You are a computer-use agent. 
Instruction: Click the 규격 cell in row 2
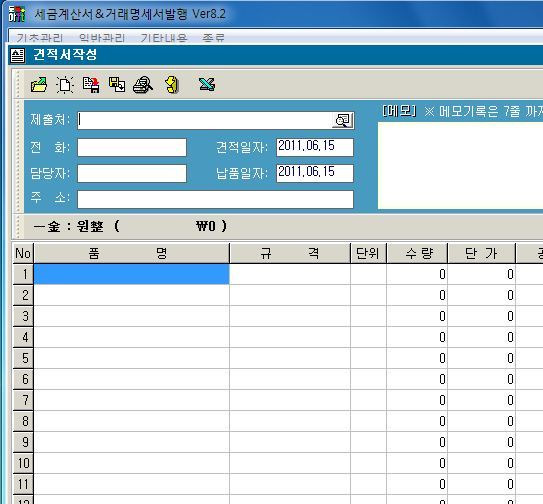[290, 295]
